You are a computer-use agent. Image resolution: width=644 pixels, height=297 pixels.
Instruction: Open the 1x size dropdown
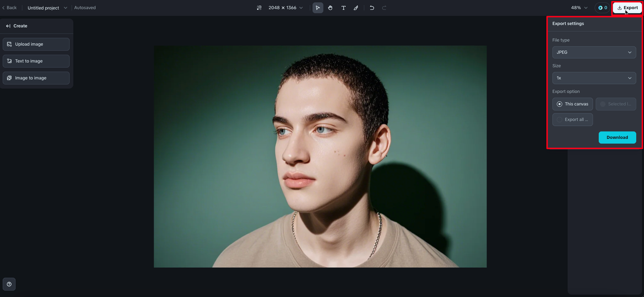point(594,78)
